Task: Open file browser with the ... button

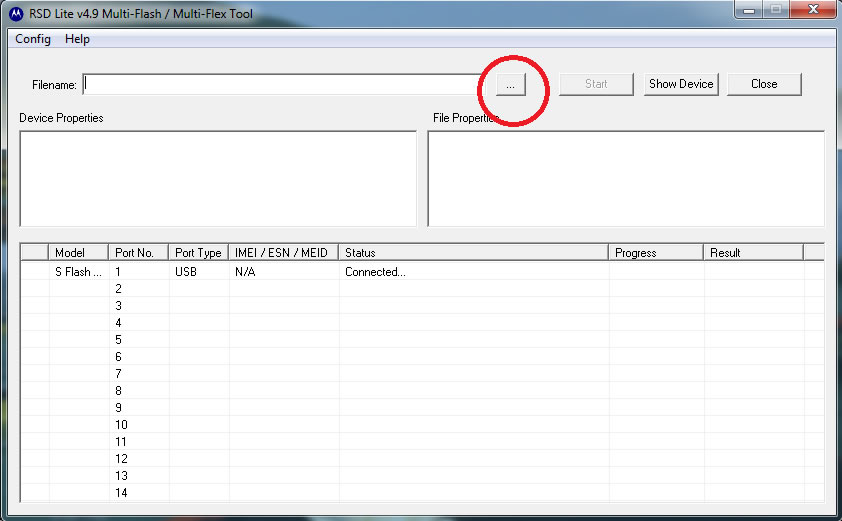Action: tap(510, 85)
